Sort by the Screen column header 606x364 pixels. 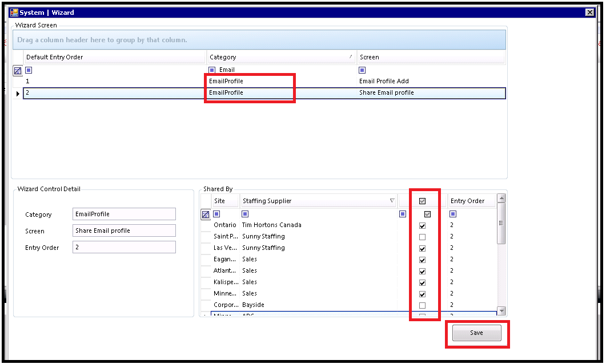[431, 57]
